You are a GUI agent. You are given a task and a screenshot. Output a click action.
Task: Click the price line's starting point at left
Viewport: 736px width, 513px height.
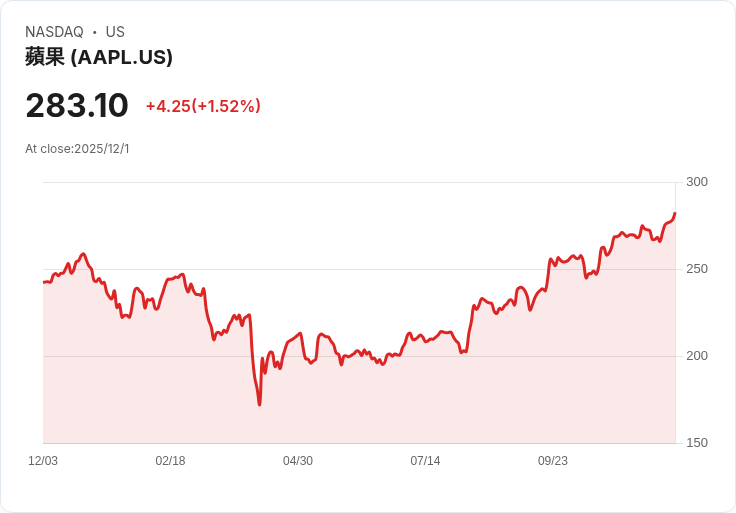[44, 282]
